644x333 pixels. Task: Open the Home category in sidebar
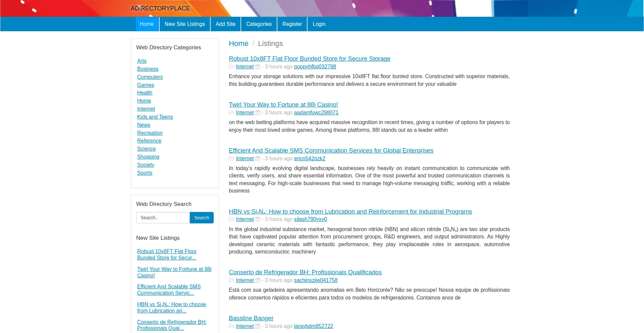tap(144, 101)
